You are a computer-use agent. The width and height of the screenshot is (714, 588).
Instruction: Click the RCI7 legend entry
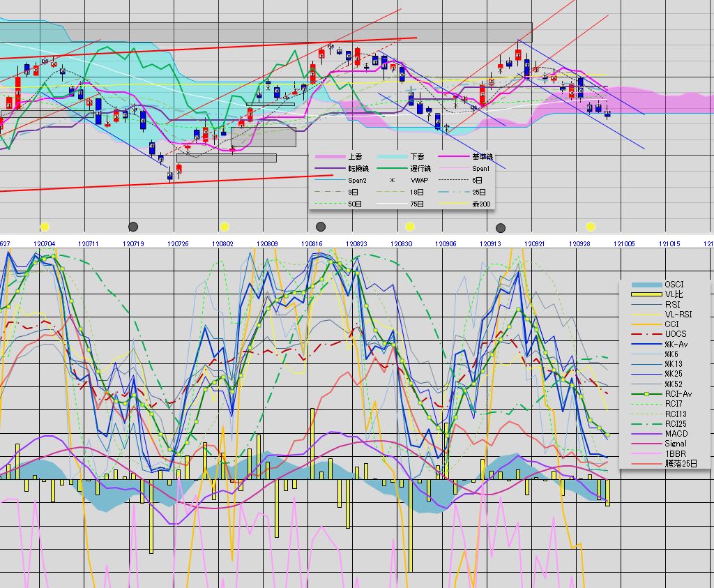(x=674, y=404)
